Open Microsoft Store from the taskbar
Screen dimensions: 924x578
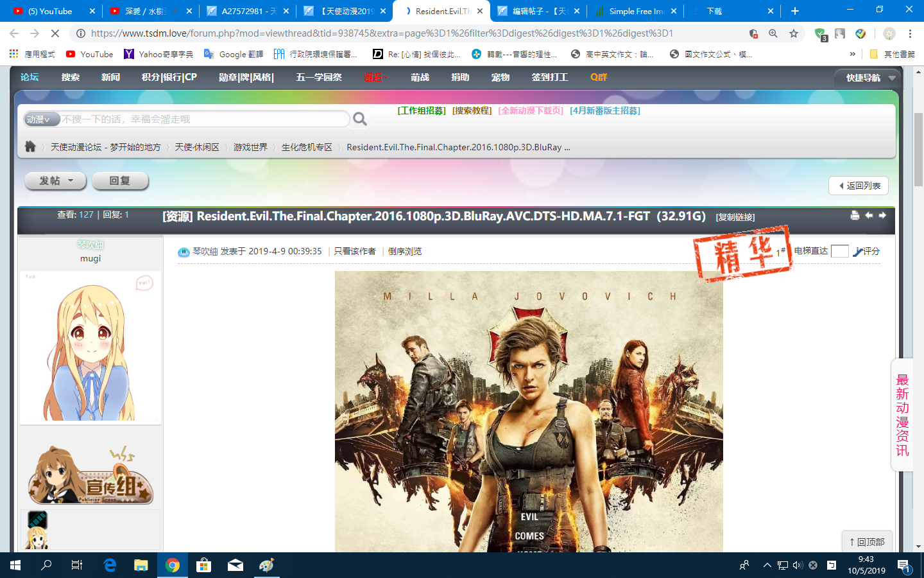click(203, 565)
